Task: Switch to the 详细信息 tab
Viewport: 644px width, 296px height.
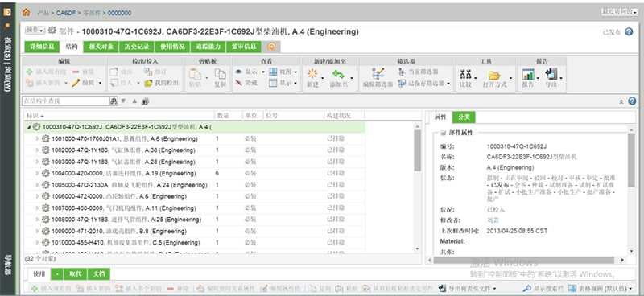Action: (43, 47)
